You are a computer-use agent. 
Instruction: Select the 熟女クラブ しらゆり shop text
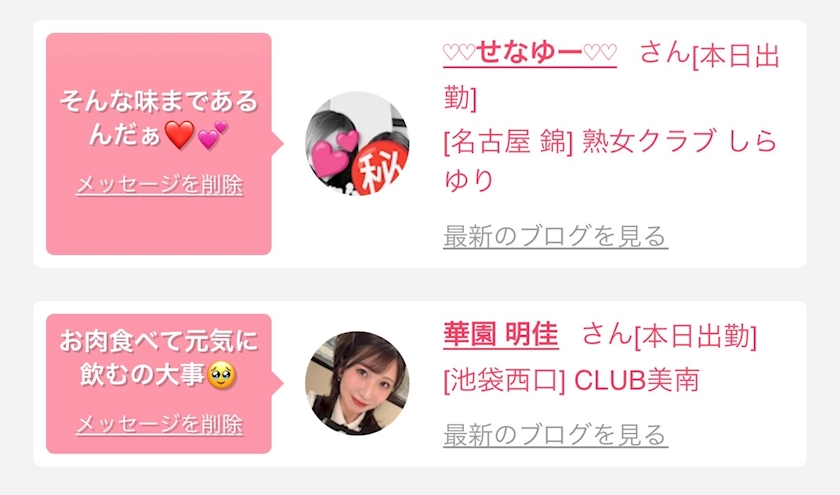coord(611,160)
